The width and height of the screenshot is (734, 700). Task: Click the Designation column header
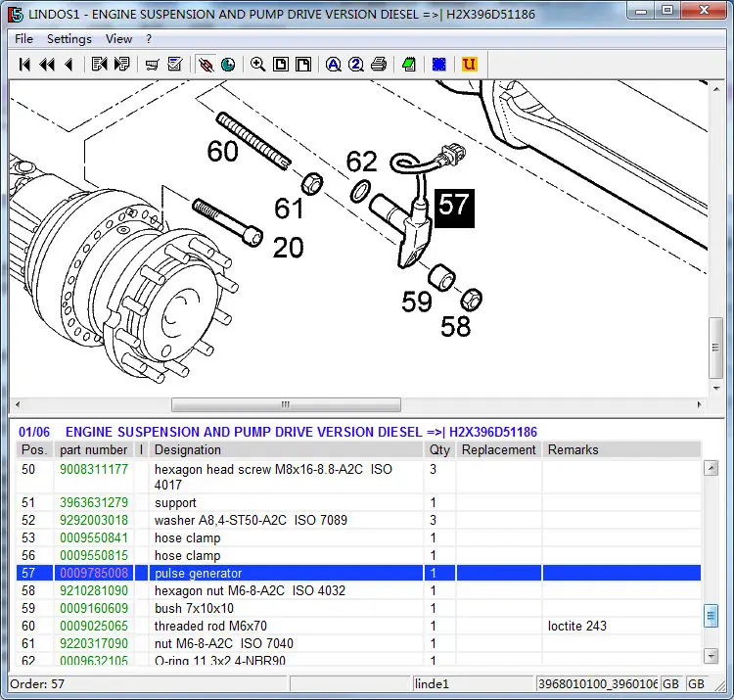pos(286,450)
